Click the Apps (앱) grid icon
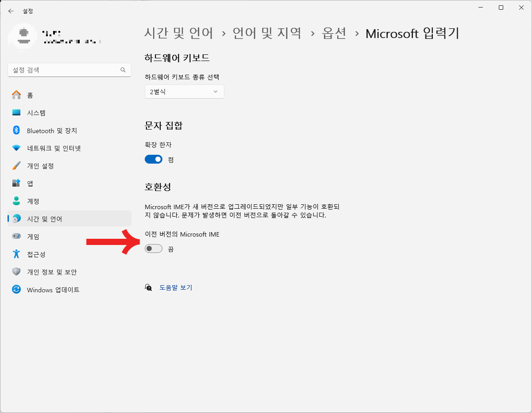This screenshot has height=413, width=532. (16, 183)
